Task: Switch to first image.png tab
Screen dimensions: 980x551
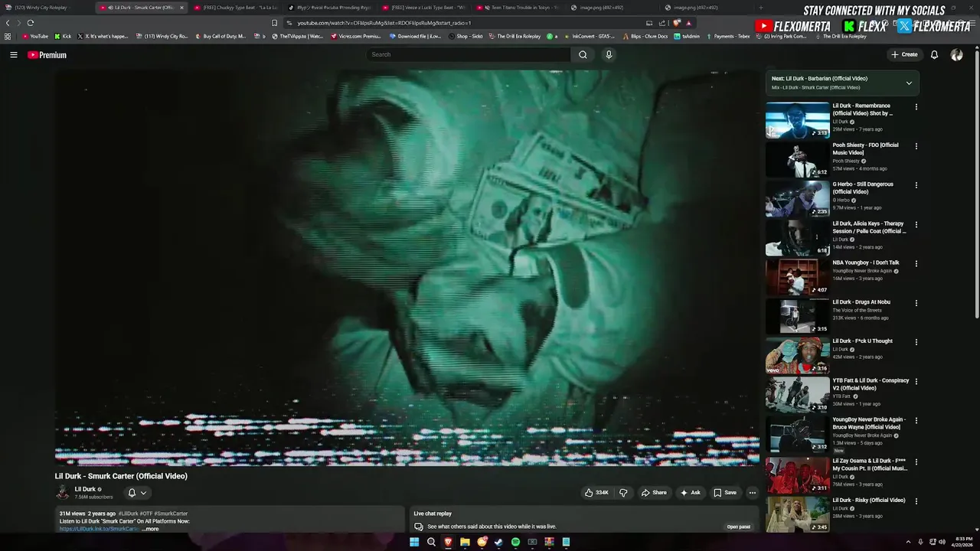Action: pos(612,8)
